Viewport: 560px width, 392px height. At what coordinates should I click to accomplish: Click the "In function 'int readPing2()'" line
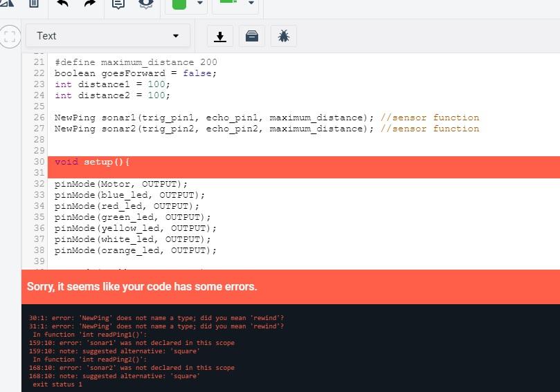point(90,360)
